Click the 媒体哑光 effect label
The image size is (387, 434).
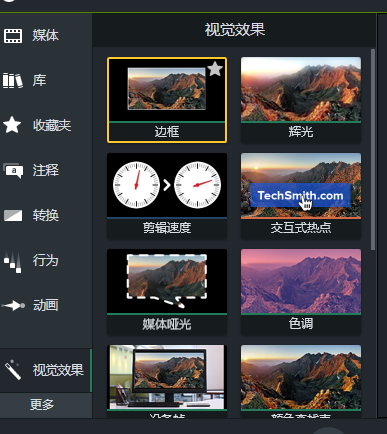pyautogui.click(x=167, y=324)
